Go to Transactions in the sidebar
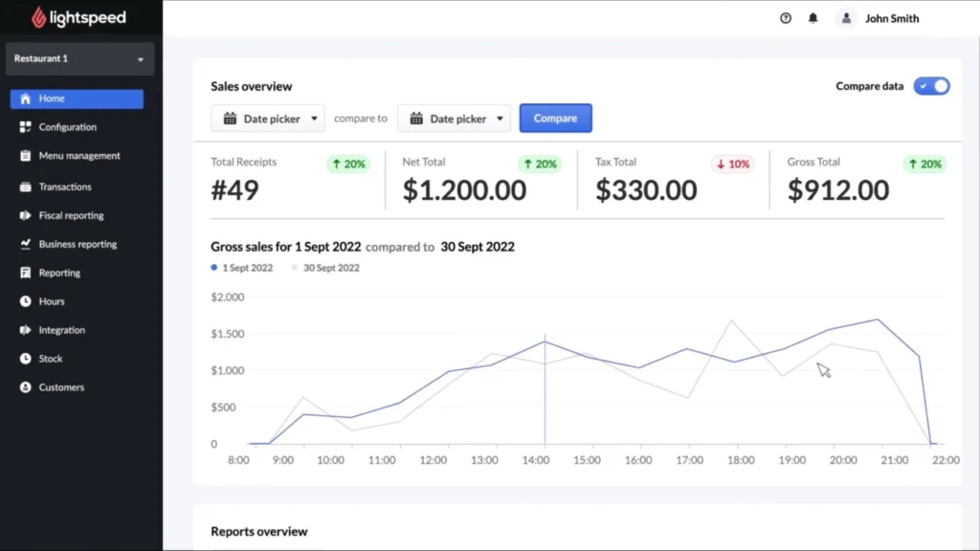This screenshot has width=980, height=551. point(65,187)
